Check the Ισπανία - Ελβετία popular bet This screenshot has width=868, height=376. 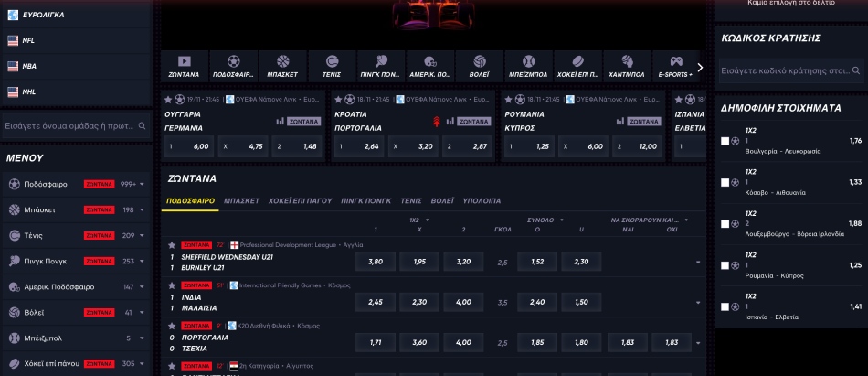point(725,306)
